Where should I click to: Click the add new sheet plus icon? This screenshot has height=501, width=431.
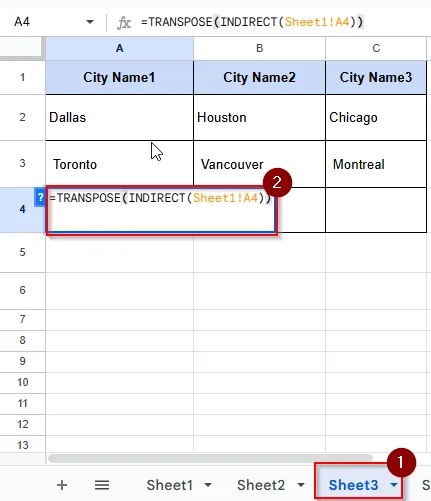point(62,485)
